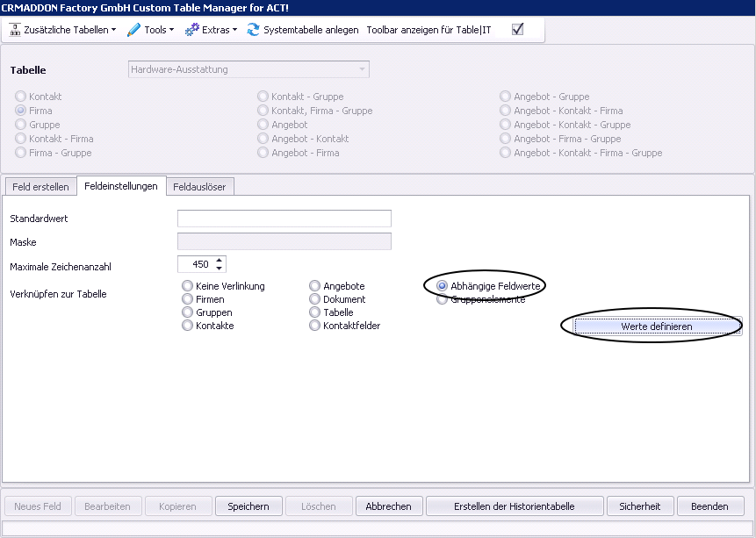Open the Zusätzliche Tabellen dropdown menu
756x538 pixels.
click(70, 30)
